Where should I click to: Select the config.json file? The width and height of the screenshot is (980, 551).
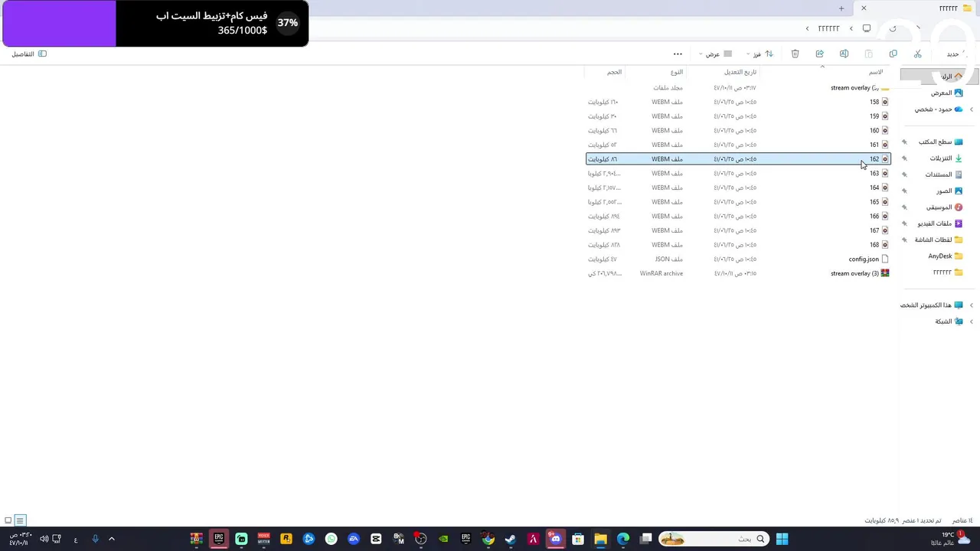[738, 259]
